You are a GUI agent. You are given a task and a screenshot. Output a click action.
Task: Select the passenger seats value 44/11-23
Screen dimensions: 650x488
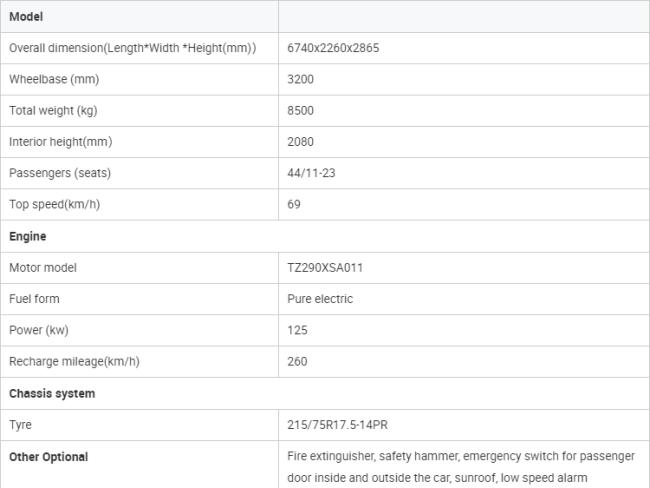coord(311,173)
